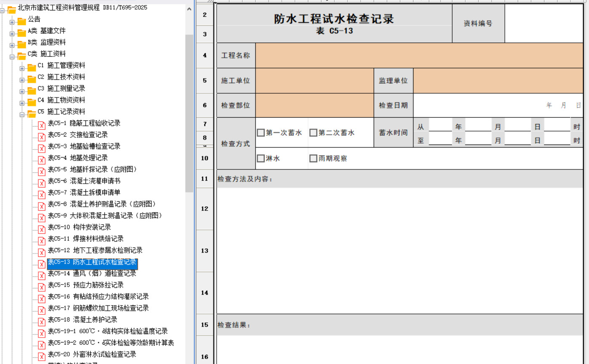This screenshot has width=589, height=364.
Task: Click the file icon of 表C5-20 外窗淋水试验检查记录
Action: tap(42, 356)
